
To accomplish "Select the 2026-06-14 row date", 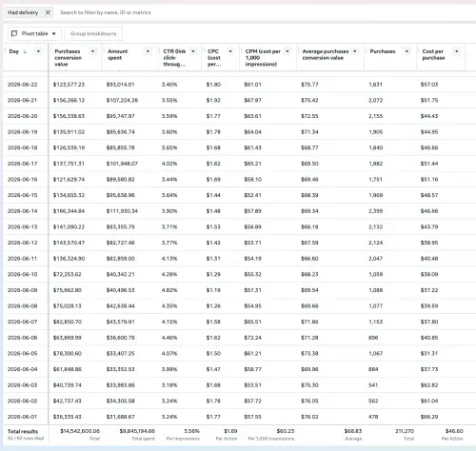I will pyautogui.click(x=22, y=211).
